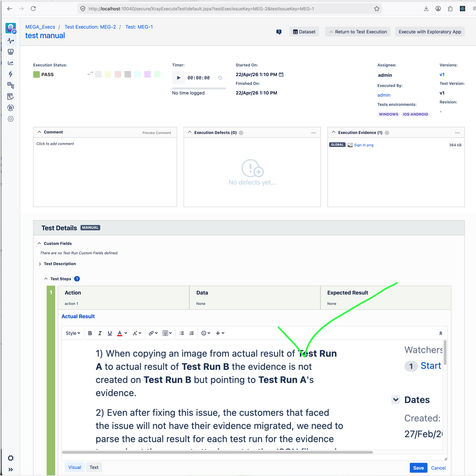Screen dimensions: 476x476
Task: Click the status transition arrows icon
Action: pos(90,74)
